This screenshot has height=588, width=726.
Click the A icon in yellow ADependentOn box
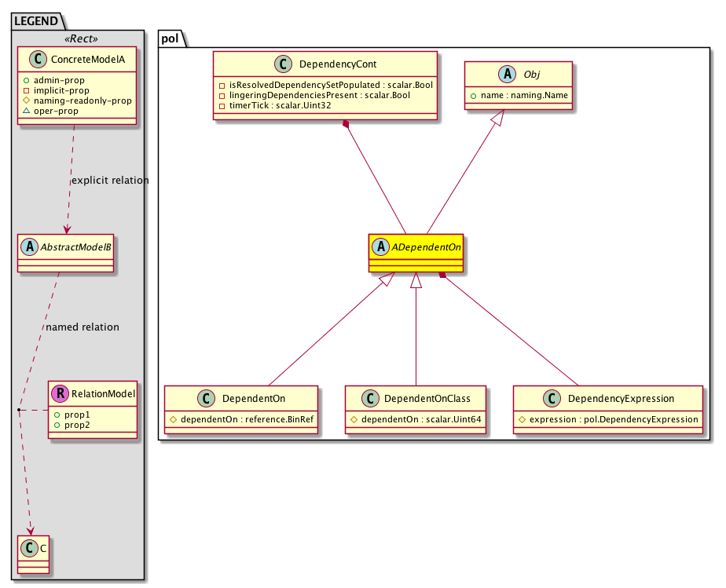coord(381,246)
